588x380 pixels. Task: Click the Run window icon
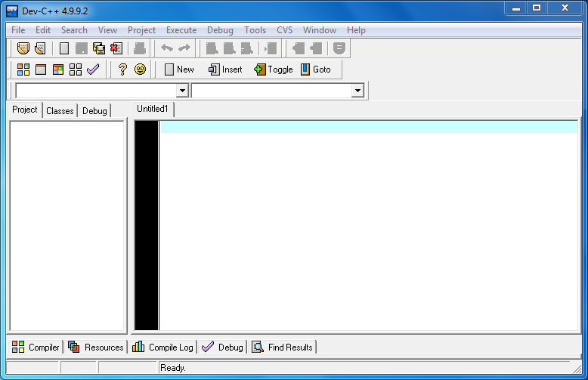[x=41, y=70]
